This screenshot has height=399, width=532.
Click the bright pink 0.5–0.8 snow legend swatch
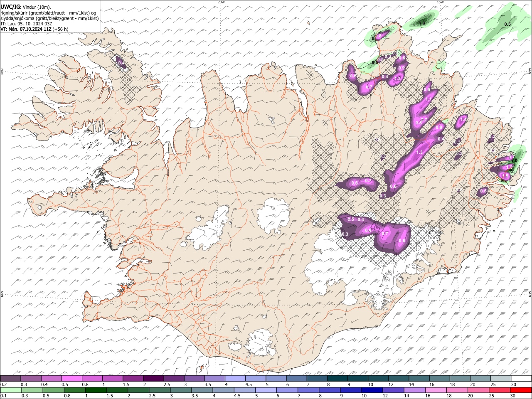72,379
